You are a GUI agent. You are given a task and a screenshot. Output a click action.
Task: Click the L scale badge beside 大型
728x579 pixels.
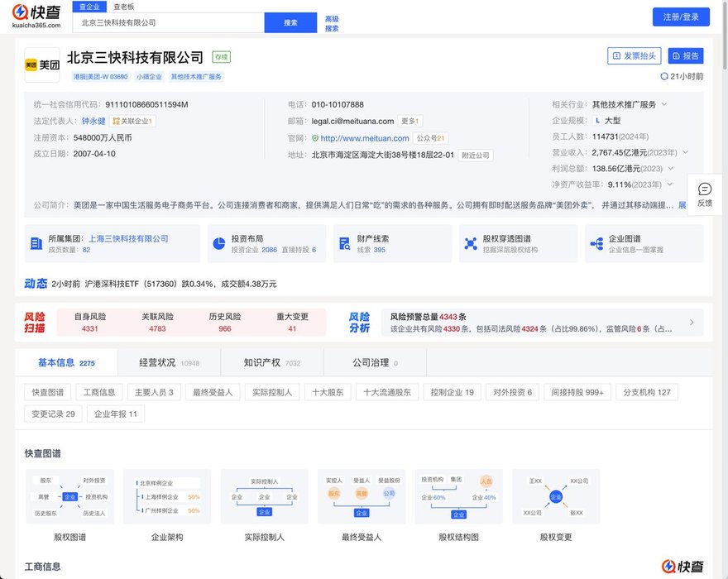(x=597, y=121)
